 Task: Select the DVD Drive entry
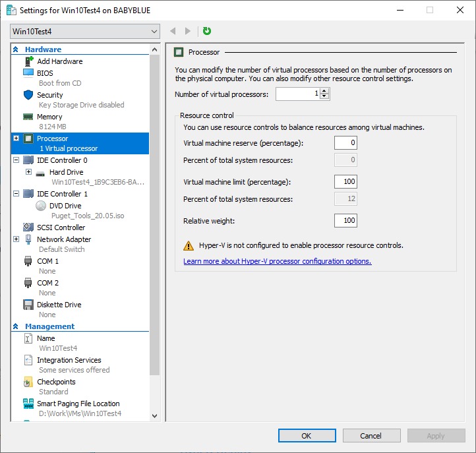click(65, 206)
